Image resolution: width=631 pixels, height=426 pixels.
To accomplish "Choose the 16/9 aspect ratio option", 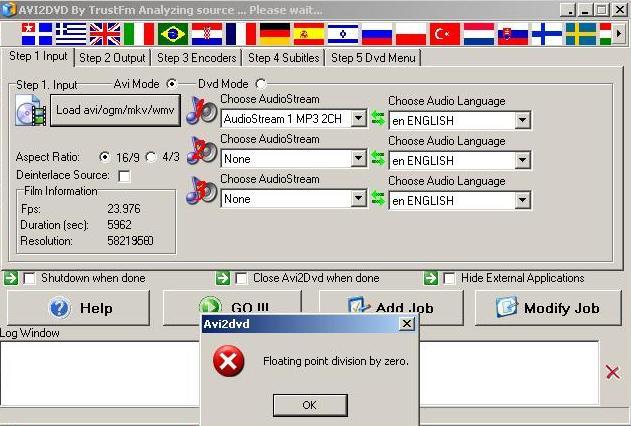I will tap(105, 156).
